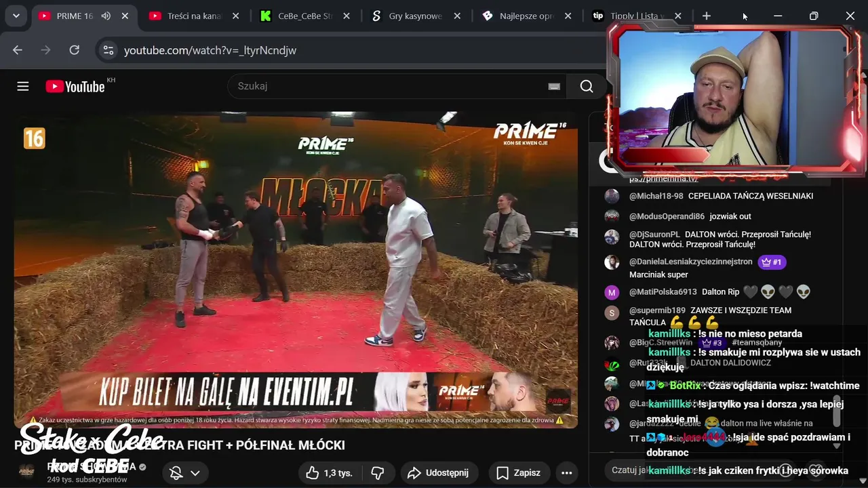868x488 pixels.
Task: Open @DanielaLesniakzyciezinnejstron chat author
Action: 691,262
